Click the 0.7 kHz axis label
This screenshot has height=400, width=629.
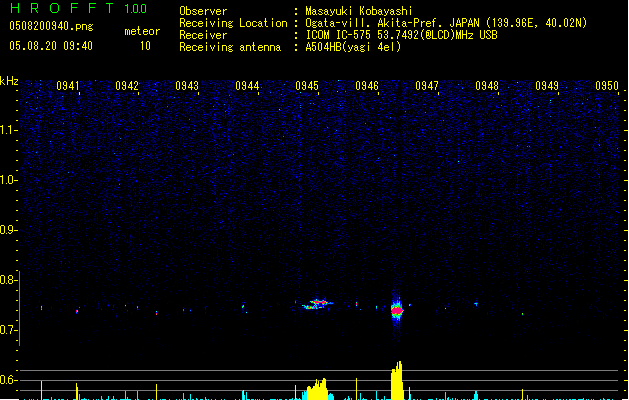point(9,330)
